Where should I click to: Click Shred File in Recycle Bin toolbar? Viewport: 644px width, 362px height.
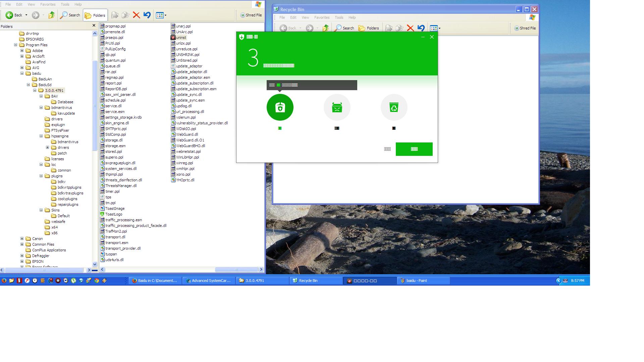point(525,28)
